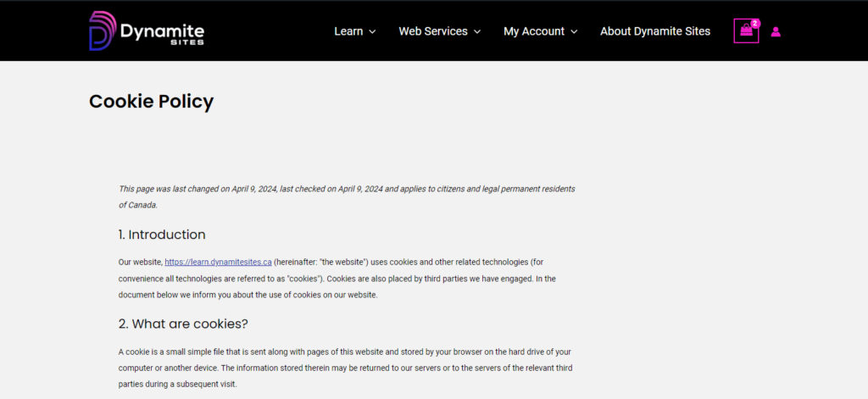Viewport: 868px width, 399px height.
Task: Click the user account profile icon
Action: pyautogui.click(x=776, y=31)
